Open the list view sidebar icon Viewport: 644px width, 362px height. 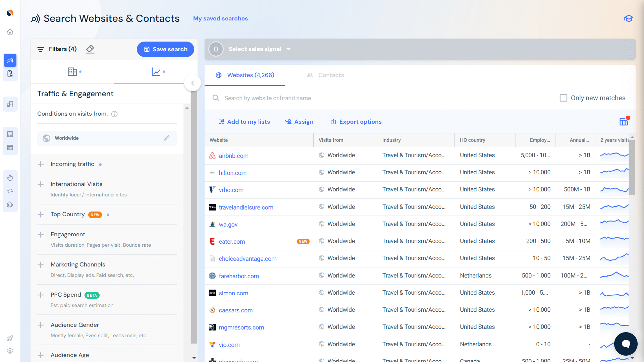10,134
